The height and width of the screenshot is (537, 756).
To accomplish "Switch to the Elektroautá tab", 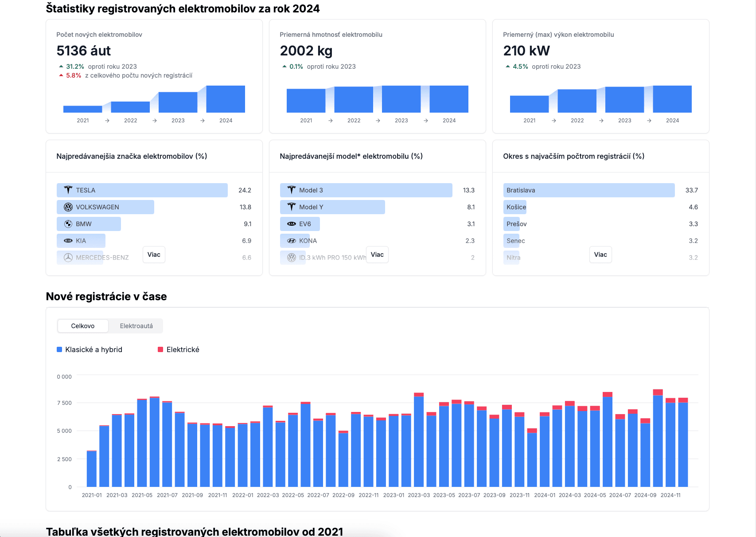I will pos(136,326).
